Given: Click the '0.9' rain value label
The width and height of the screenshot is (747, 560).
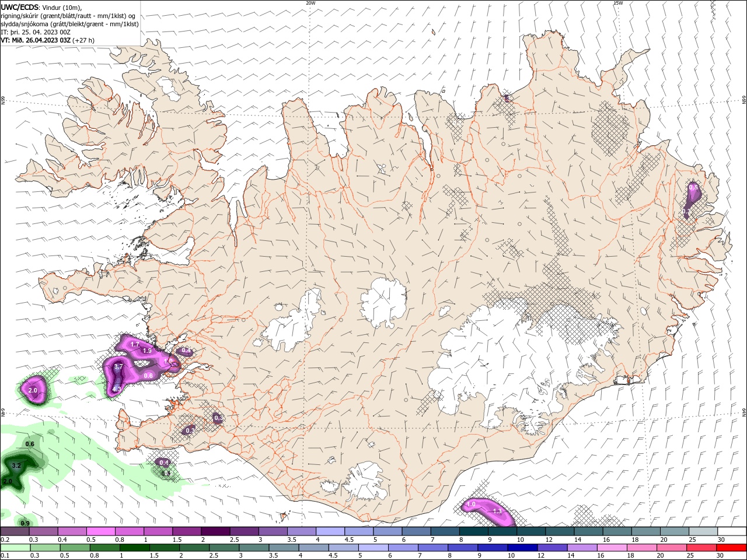Looking at the screenshot, I should click(25, 523).
